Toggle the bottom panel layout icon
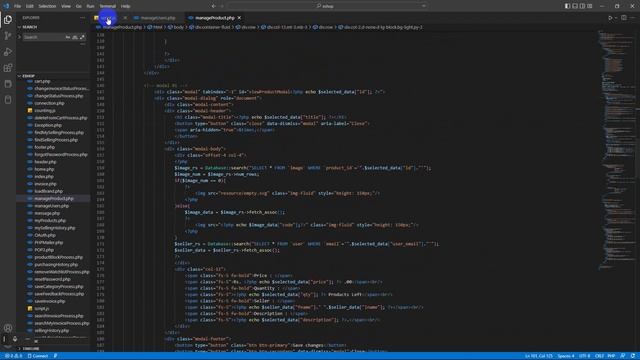This screenshot has height=360, width=640. tap(575, 6)
